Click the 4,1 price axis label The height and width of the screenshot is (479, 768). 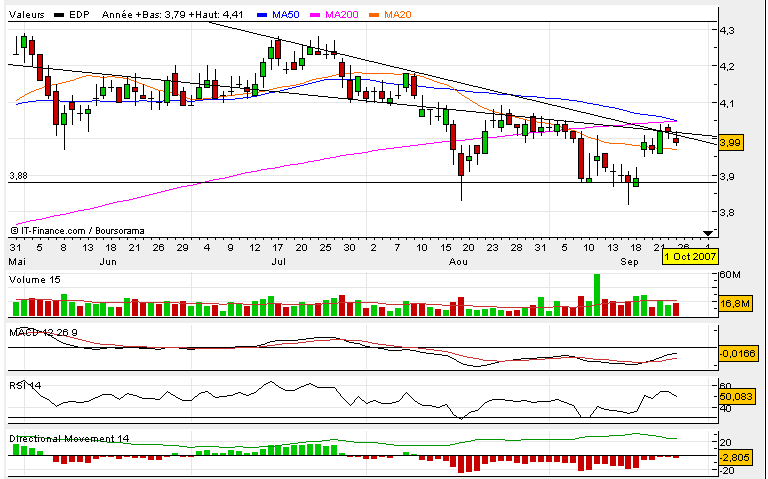tap(727, 103)
